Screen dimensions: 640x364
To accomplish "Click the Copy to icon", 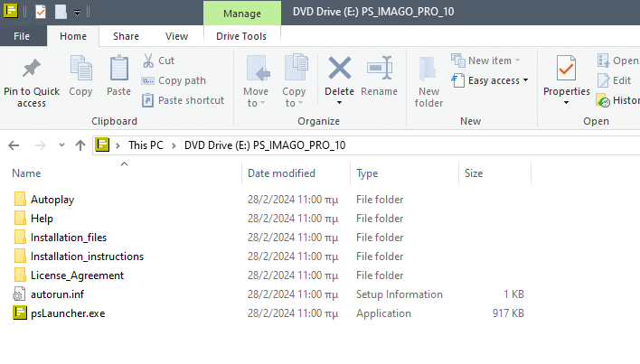I will [x=296, y=67].
